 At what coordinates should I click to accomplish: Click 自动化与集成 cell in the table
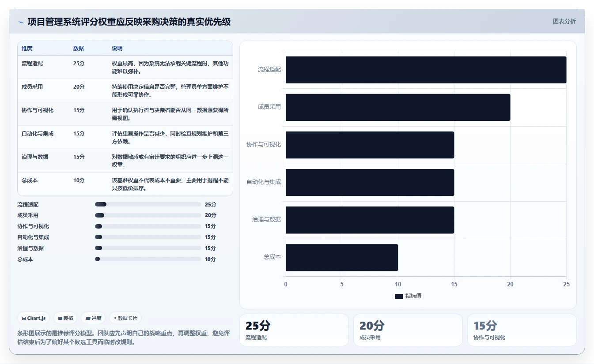tap(38, 134)
